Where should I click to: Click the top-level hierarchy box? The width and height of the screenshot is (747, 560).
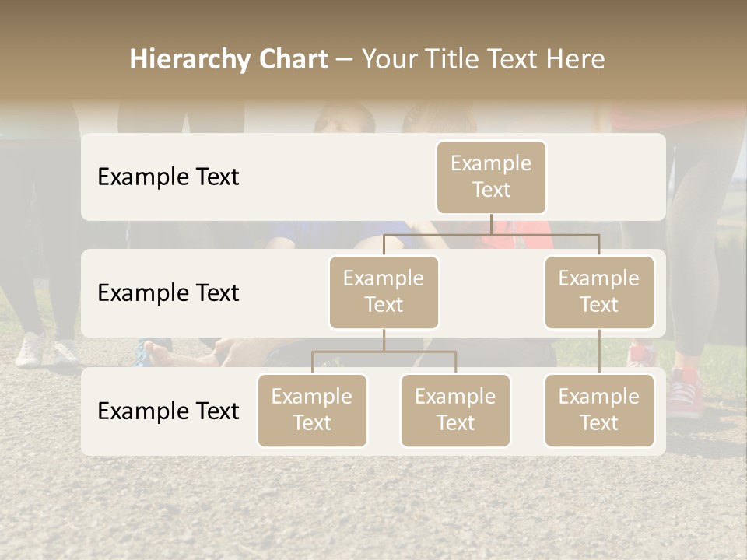[491, 177]
